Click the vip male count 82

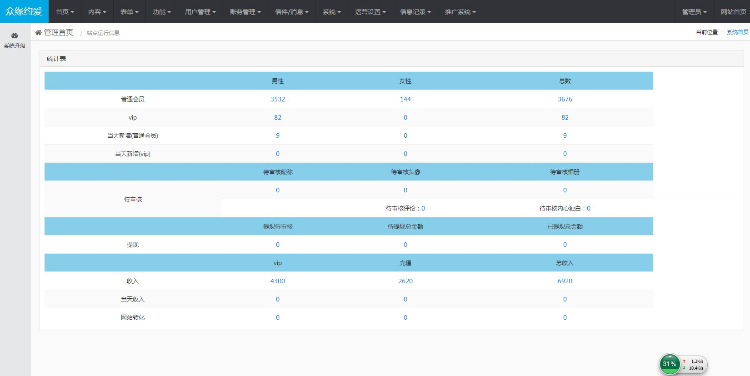(277, 117)
